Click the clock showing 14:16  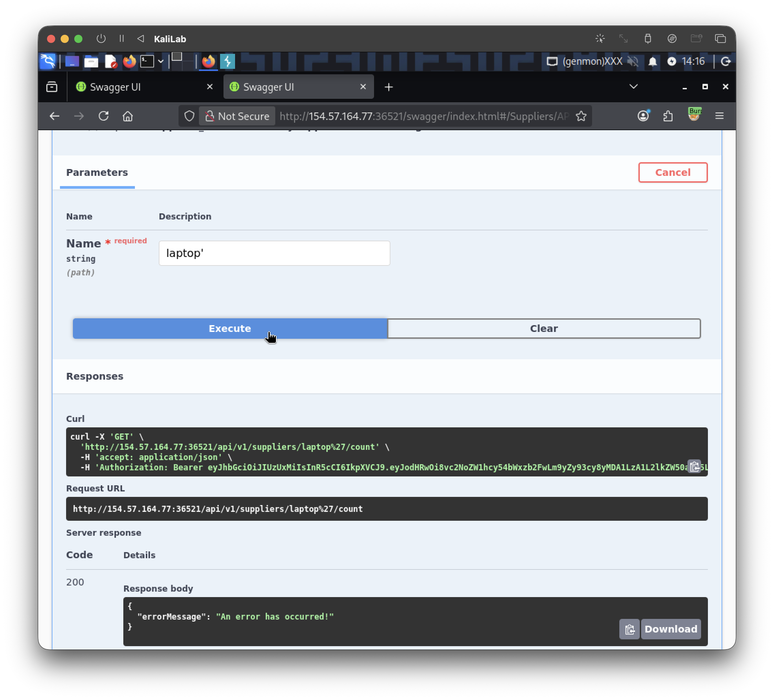point(693,61)
